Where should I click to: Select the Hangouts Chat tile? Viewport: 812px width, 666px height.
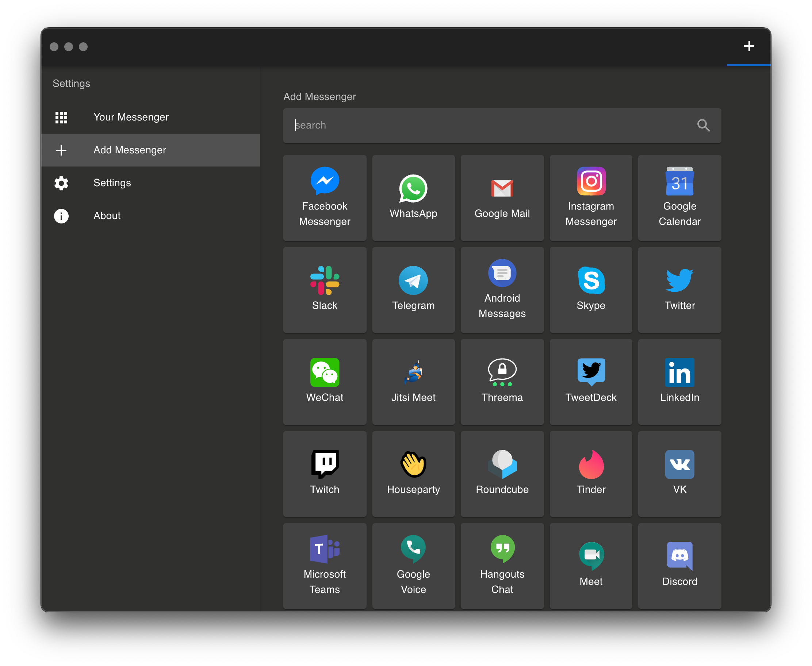coord(502,566)
